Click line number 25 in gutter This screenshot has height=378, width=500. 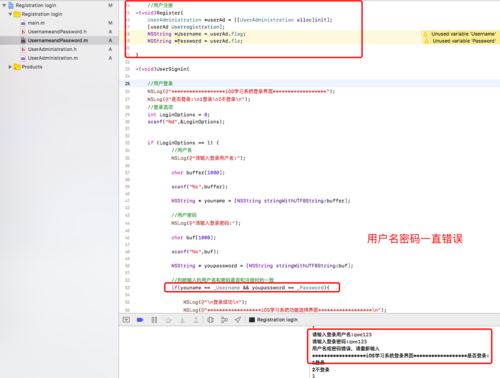pos(127,84)
